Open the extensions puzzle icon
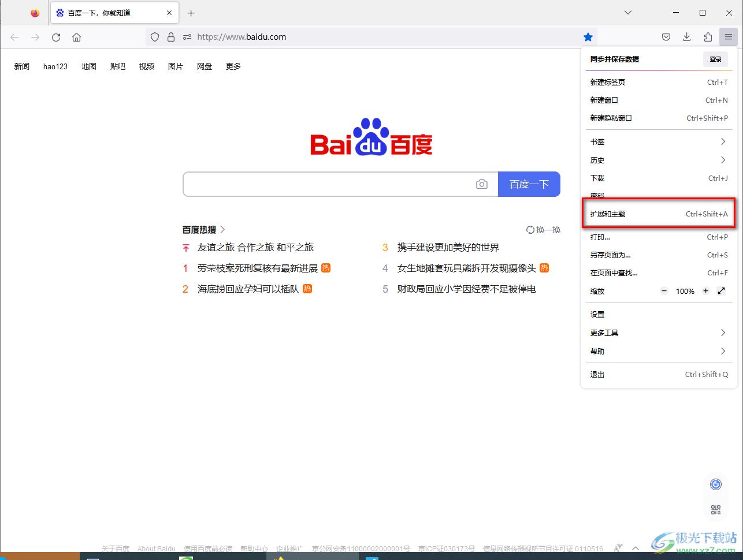Viewport: 743px width, 560px height. pos(708,37)
